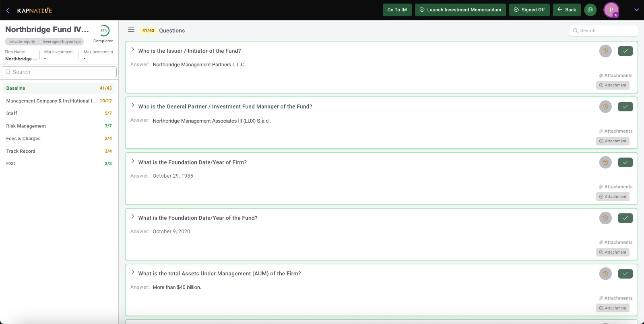644x324 pixels.
Task: Open the Fees & Charges section
Action: [x=59, y=138]
